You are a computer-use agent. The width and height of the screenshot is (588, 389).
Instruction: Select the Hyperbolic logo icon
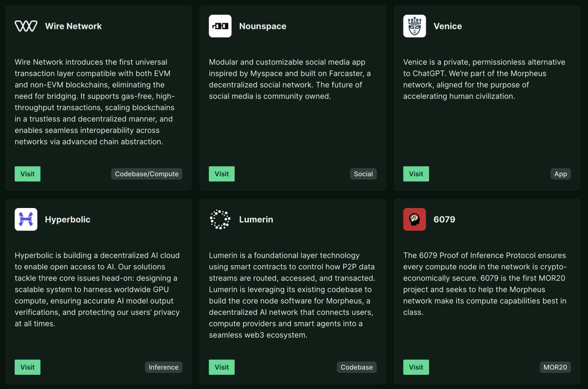[25, 219]
